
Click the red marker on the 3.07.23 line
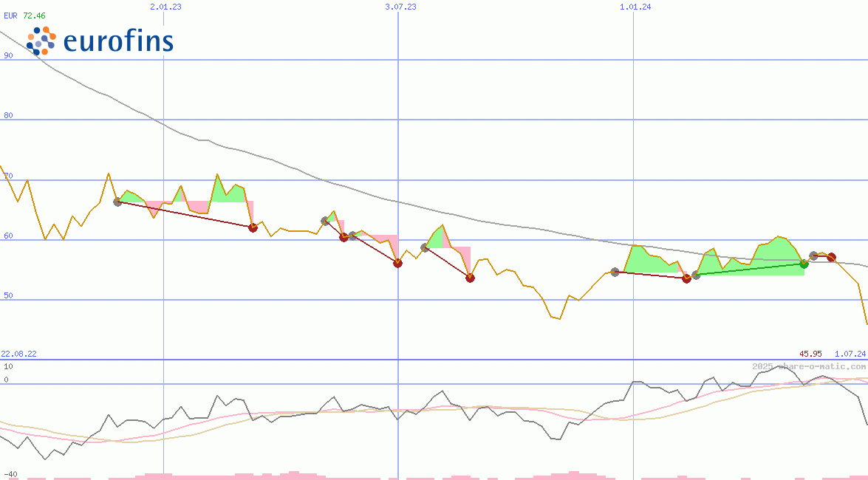coord(397,263)
